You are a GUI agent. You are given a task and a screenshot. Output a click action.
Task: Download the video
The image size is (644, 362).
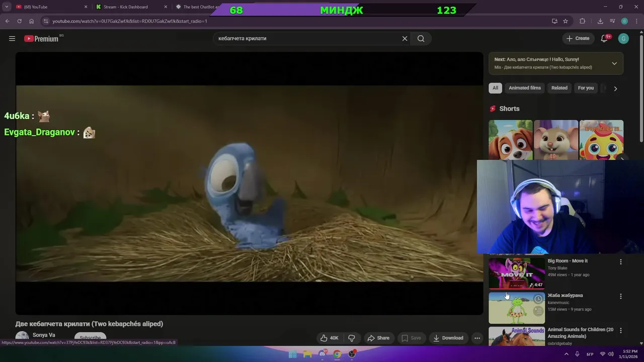[448, 338]
